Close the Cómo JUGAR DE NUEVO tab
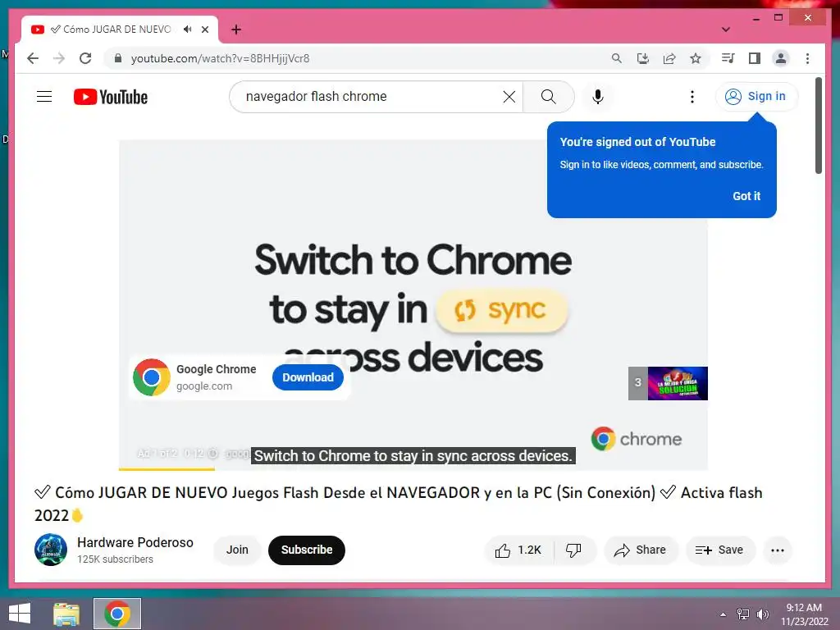Screen dimensions: 840x630 [x=204, y=30]
